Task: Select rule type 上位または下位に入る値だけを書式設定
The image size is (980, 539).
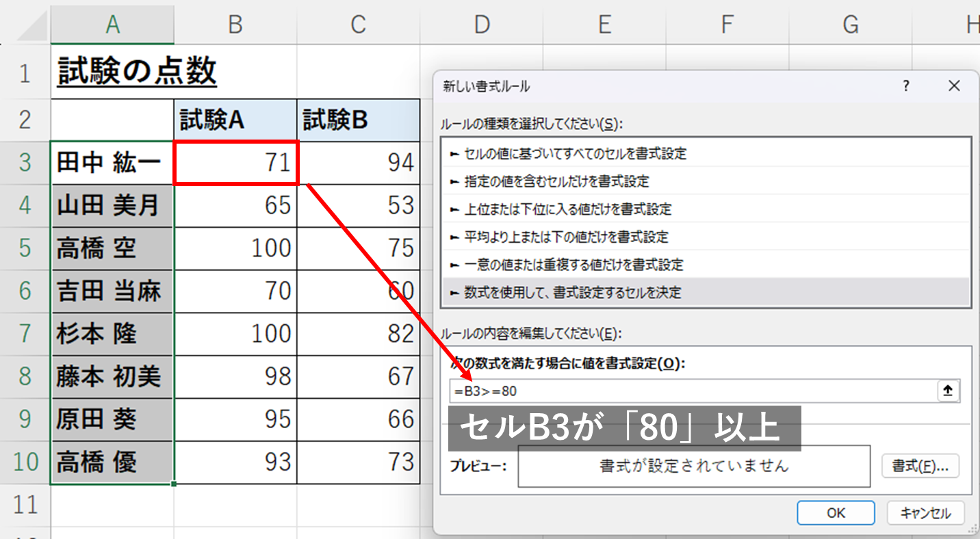Action: 706,209
